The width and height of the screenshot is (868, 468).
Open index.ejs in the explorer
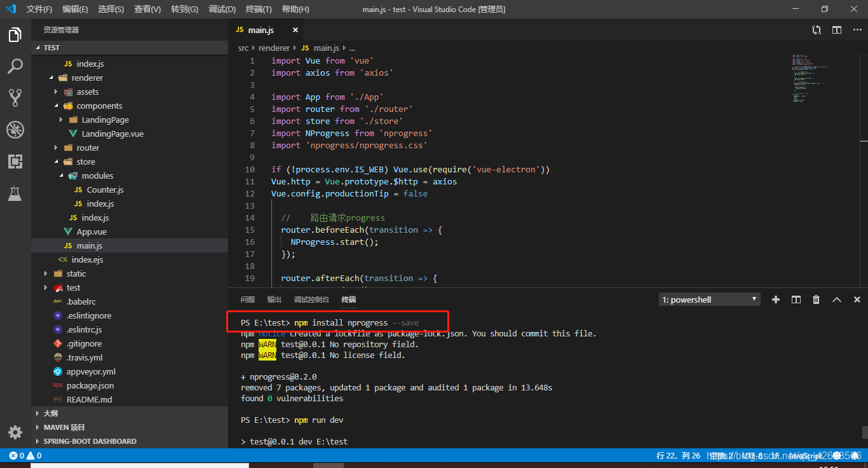129,259
